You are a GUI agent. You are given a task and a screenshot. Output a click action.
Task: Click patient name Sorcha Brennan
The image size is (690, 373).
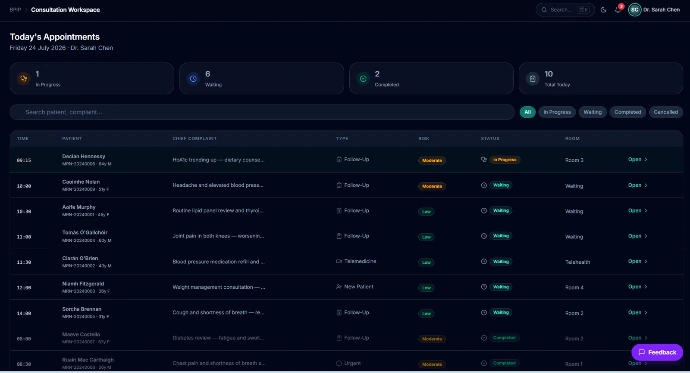pyautogui.click(x=81, y=309)
